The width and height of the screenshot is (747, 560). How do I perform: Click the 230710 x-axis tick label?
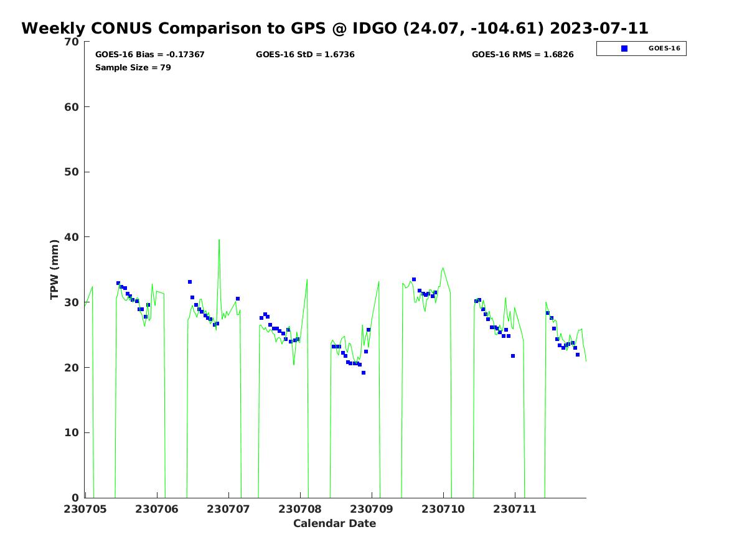pyautogui.click(x=443, y=509)
